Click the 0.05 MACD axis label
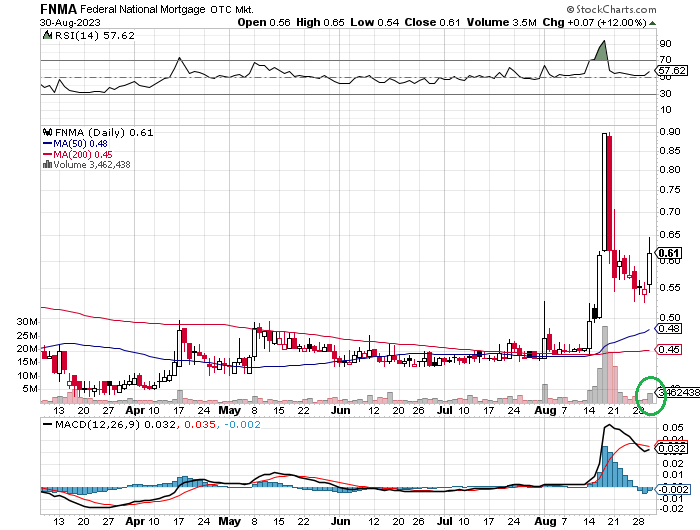 [672, 428]
